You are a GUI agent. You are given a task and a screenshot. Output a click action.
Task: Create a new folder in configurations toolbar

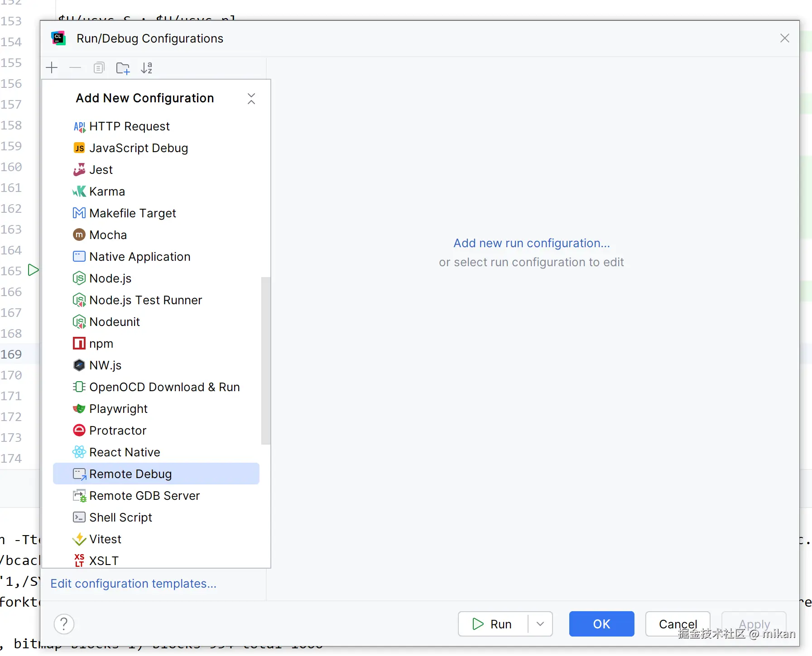coord(123,68)
